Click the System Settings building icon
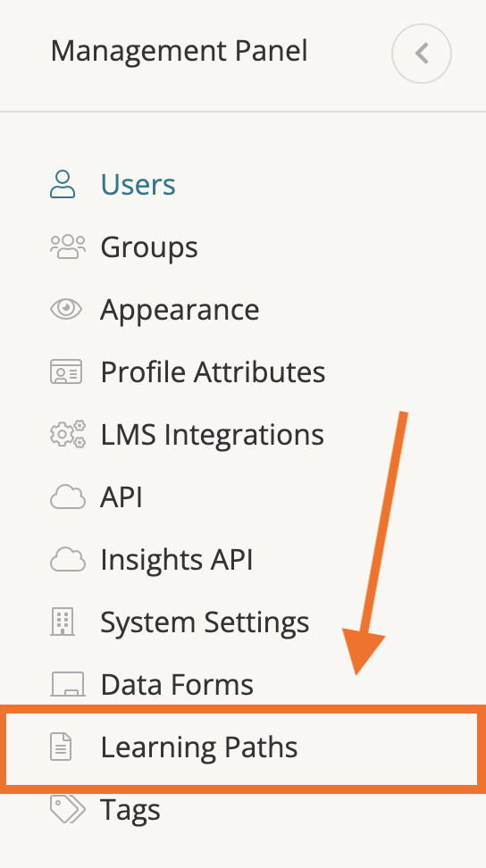Viewport: 486px width, 868px height. point(63,622)
